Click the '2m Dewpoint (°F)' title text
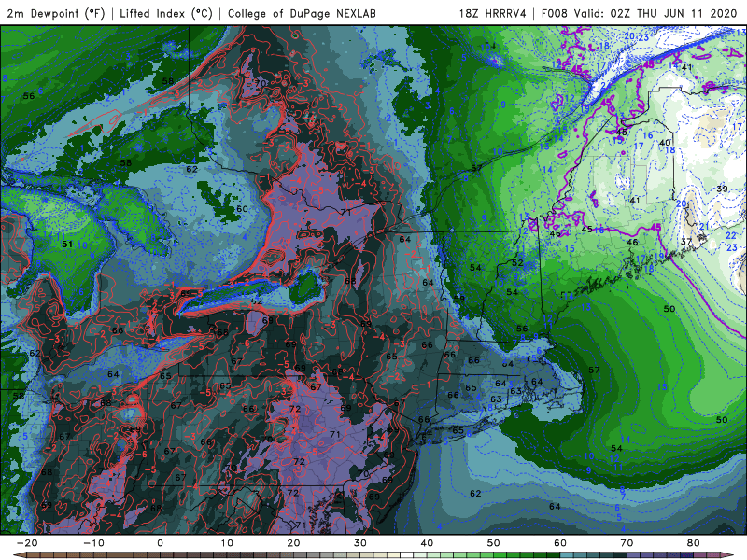This screenshot has width=747, height=560. click(56, 13)
